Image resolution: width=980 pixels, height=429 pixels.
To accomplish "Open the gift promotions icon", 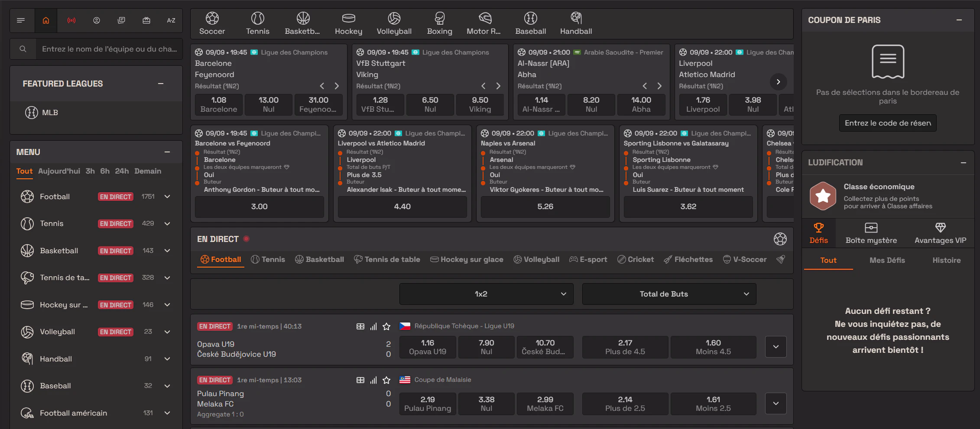I will point(146,20).
